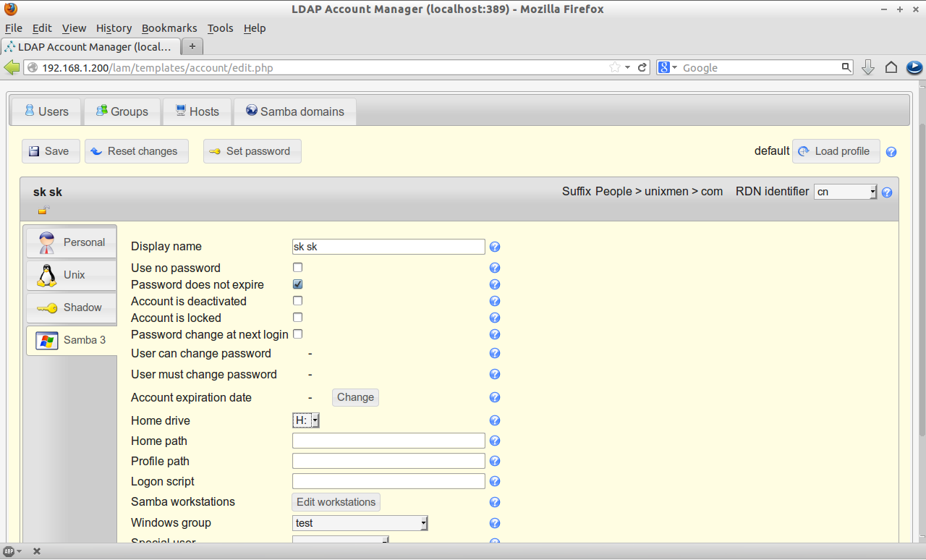
Task: Enable Use no password checkbox
Action: point(297,268)
